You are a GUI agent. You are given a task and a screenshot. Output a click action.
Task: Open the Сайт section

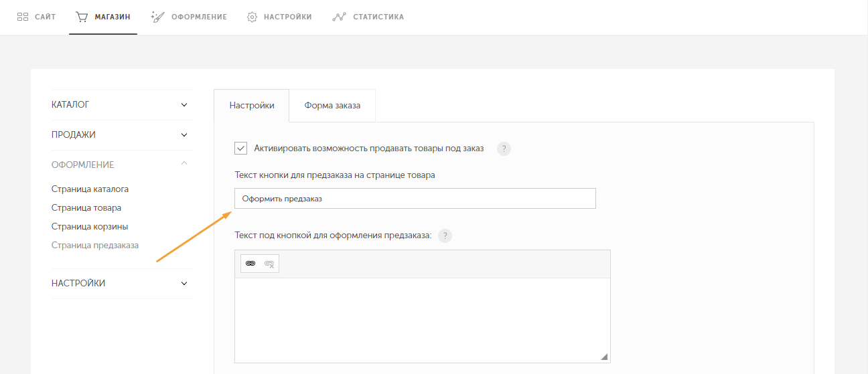point(36,17)
